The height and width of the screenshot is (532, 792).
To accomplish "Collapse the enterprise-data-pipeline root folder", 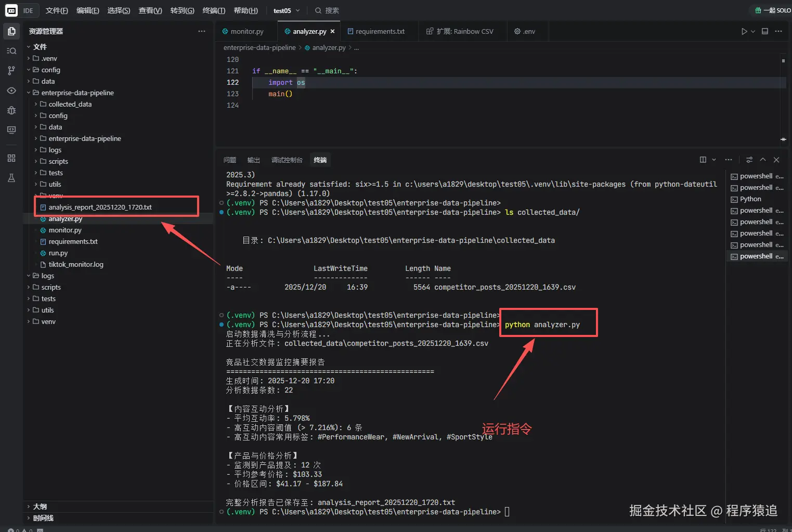I will pyautogui.click(x=119, y=93).
